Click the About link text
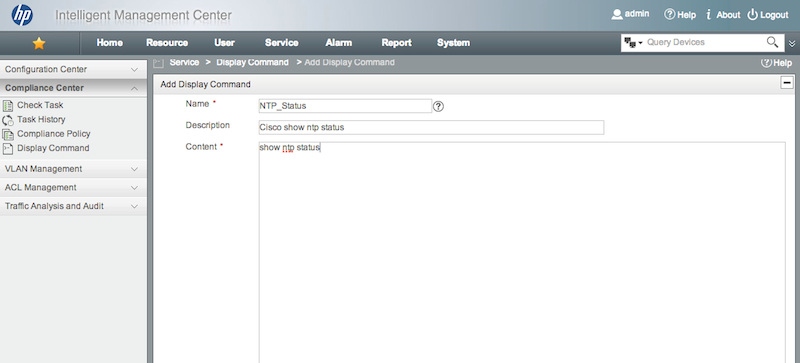The image size is (800, 363). 728,15
